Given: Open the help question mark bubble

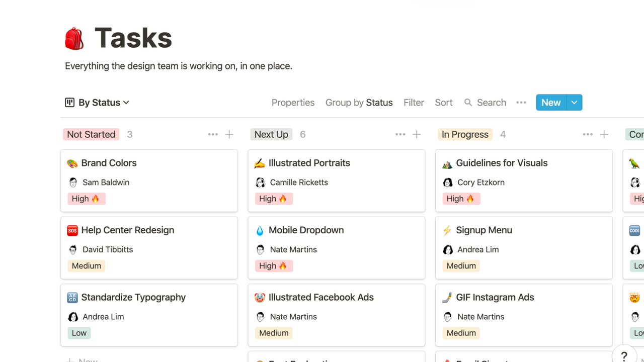Looking at the screenshot, I should click(624, 355).
